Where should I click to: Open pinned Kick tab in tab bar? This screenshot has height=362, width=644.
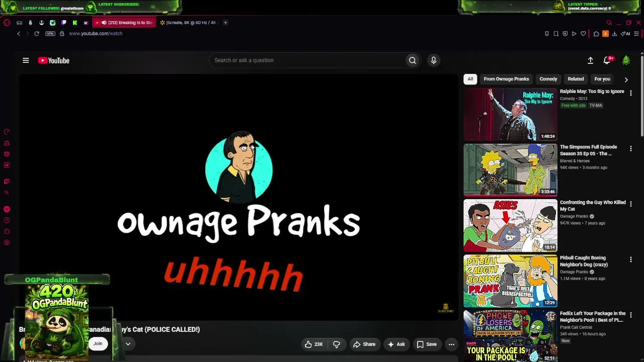pos(74,23)
